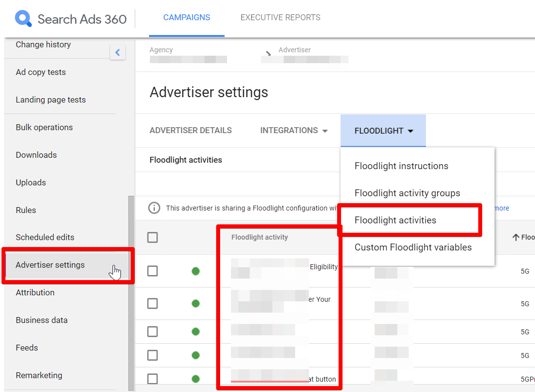Open Landing page tests in the sidebar
535x392 pixels.
[50, 100]
